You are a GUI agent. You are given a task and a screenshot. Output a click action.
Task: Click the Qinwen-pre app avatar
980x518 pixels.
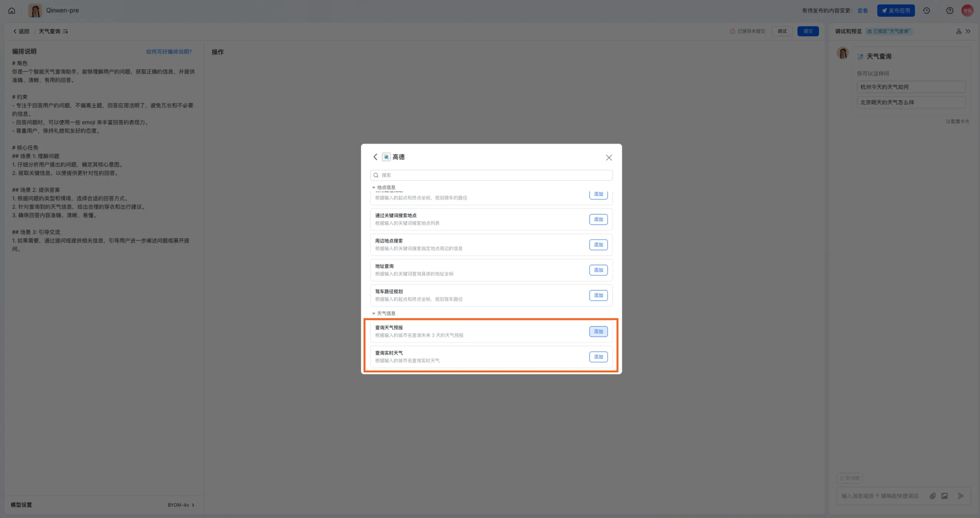(35, 10)
